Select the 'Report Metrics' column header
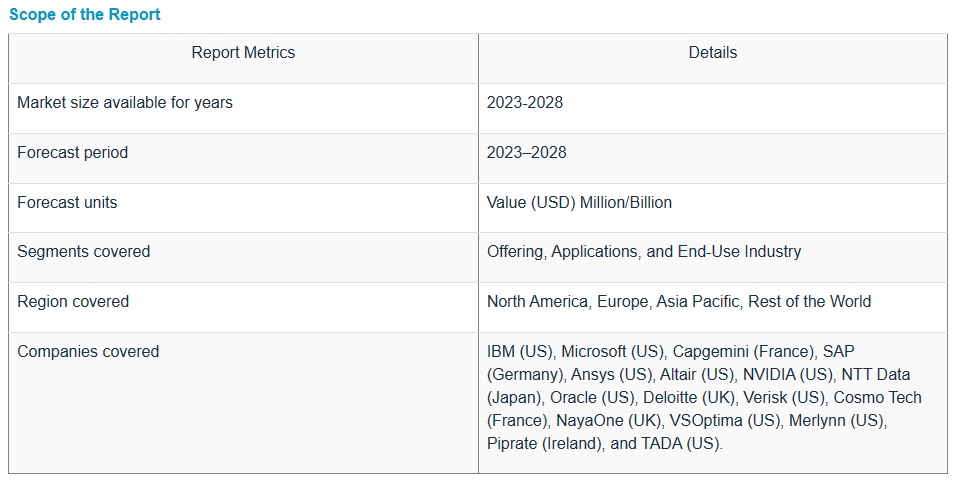The width and height of the screenshot is (956, 482). [243, 53]
